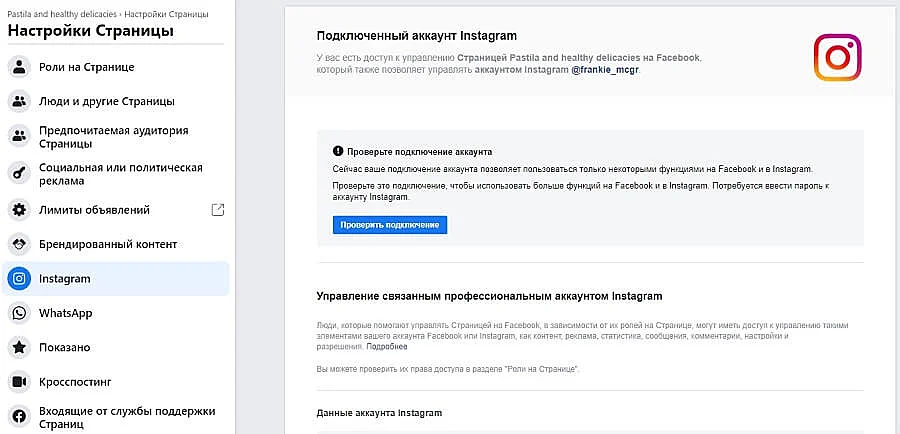This screenshot has width=900, height=434.
Task: Click the Page Roles person icon
Action: (19, 67)
